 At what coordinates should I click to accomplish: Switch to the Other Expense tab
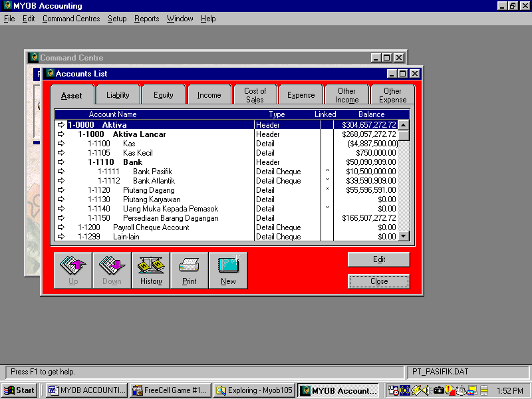tap(392, 94)
